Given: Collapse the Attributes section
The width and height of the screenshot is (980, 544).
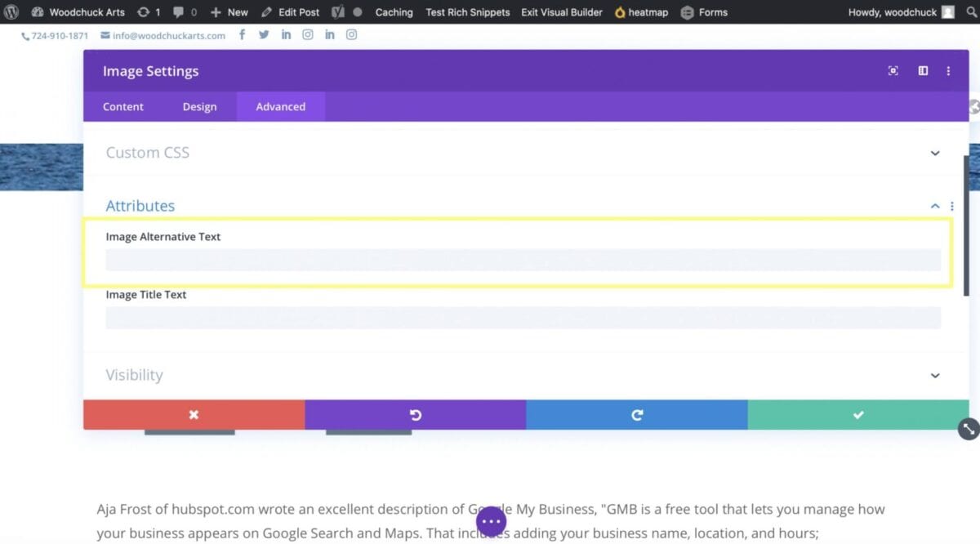Looking at the screenshot, I should 935,206.
